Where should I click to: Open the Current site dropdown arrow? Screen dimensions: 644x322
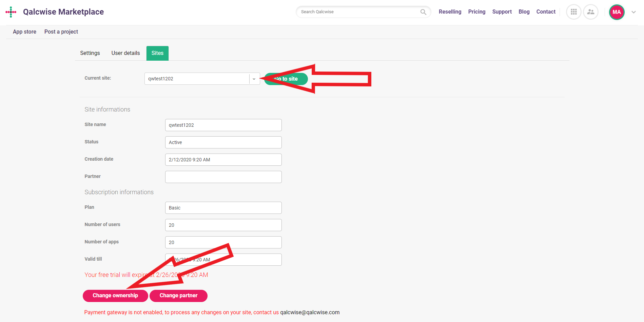click(254, 79)
